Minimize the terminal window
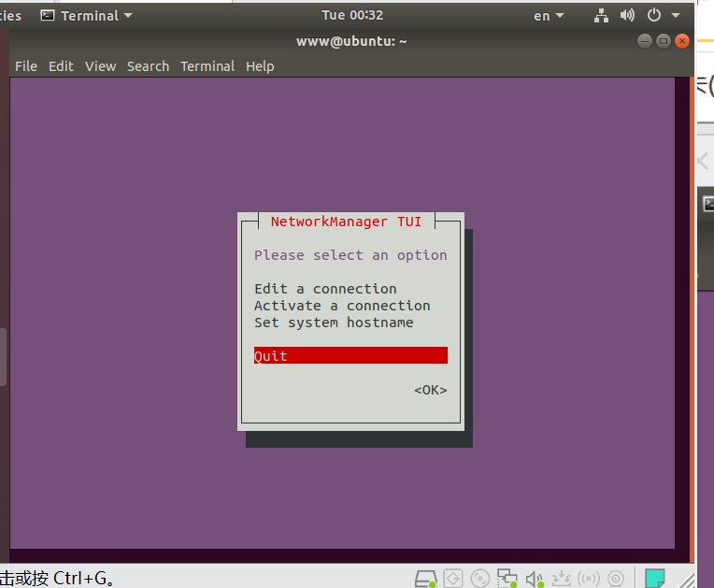714x588 pixels. pos(644,41)
